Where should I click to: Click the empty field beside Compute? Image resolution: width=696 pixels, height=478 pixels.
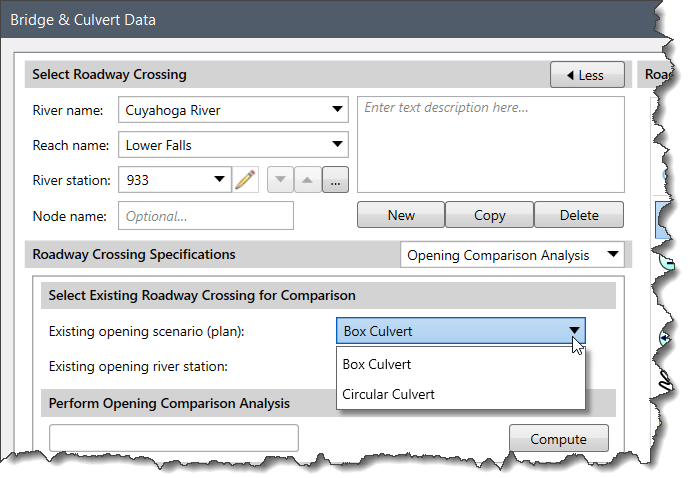(174, 438)
